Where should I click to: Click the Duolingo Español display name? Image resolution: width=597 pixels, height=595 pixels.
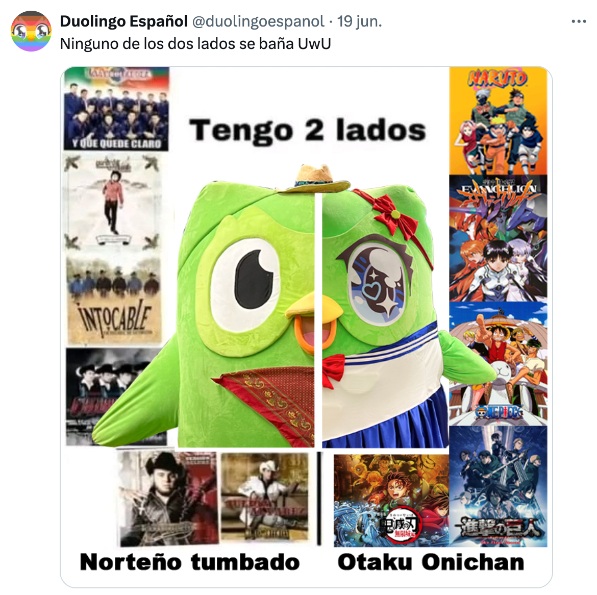click(x=124, y=21)
